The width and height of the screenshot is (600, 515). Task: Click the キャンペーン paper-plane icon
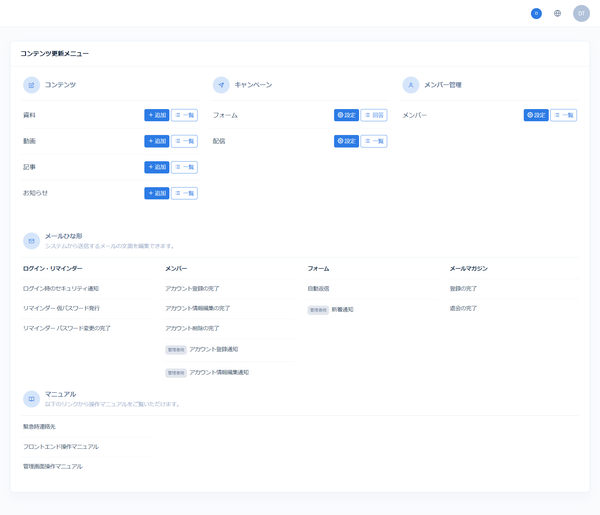click(221, 85)
